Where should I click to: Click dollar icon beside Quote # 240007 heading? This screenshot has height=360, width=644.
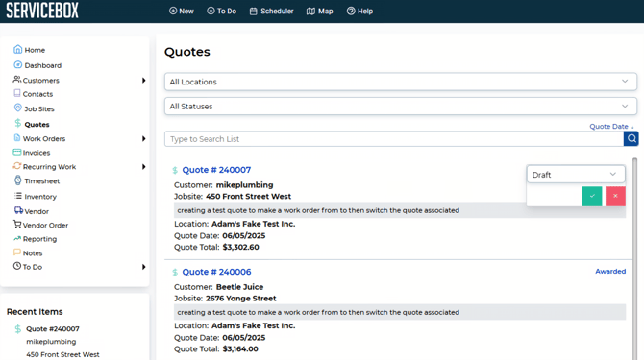pos(175,170)
